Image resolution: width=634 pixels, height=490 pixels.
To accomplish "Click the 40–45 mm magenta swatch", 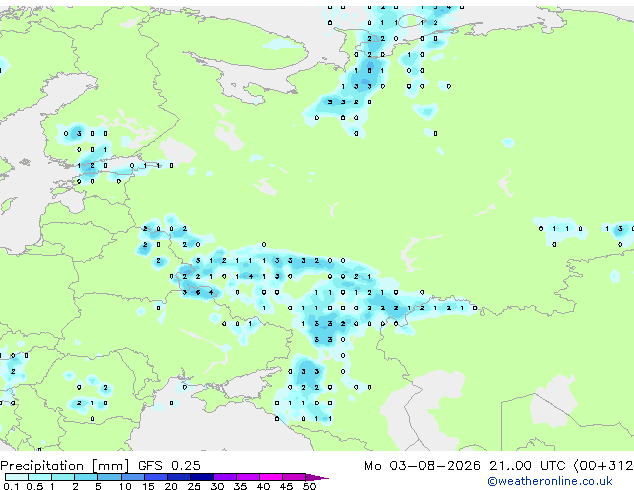I will pyautogui.click(x=271, y=477).
